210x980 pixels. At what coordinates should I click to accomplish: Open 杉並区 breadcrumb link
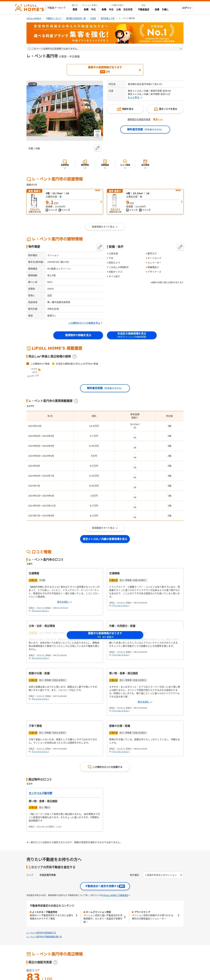pyautogui.click(x=93, y=18)
